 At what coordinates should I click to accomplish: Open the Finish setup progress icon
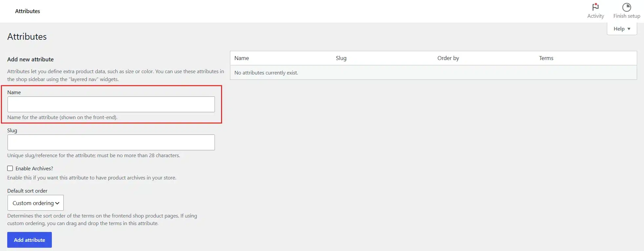(x=627, y=7)
